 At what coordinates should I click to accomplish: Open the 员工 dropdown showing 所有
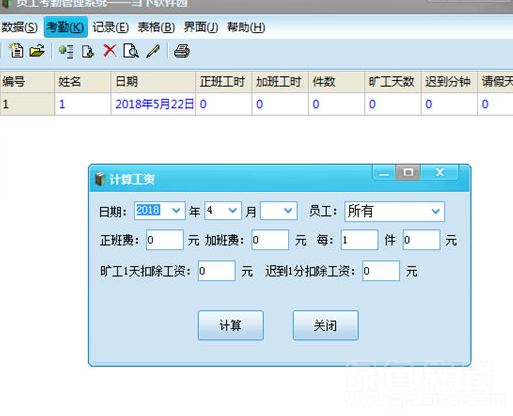coord(394,211)
